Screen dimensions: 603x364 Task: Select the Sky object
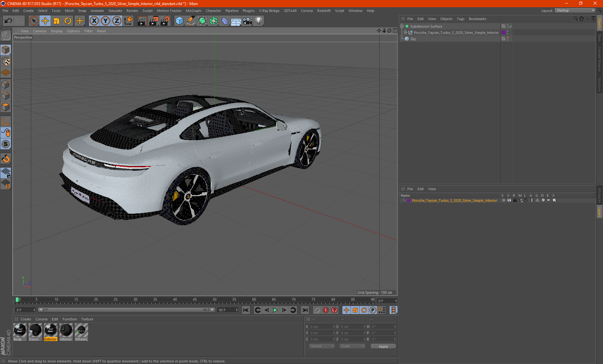[x=413, y=39]
